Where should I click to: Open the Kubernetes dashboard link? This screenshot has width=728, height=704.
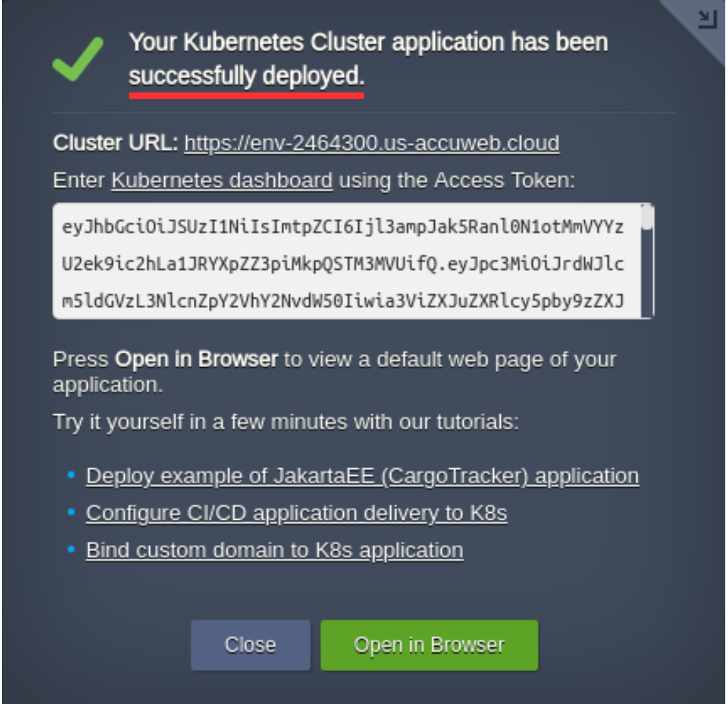(x=222, y=181)
